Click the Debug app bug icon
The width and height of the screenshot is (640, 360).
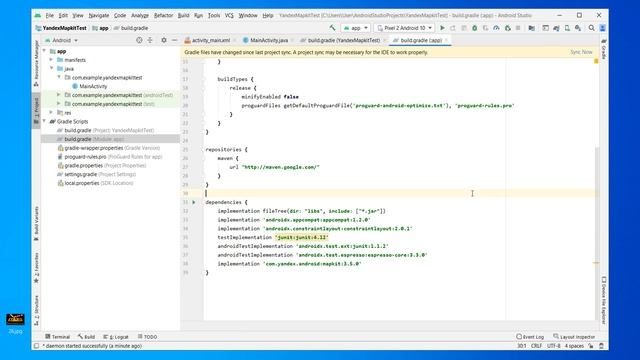474,28
